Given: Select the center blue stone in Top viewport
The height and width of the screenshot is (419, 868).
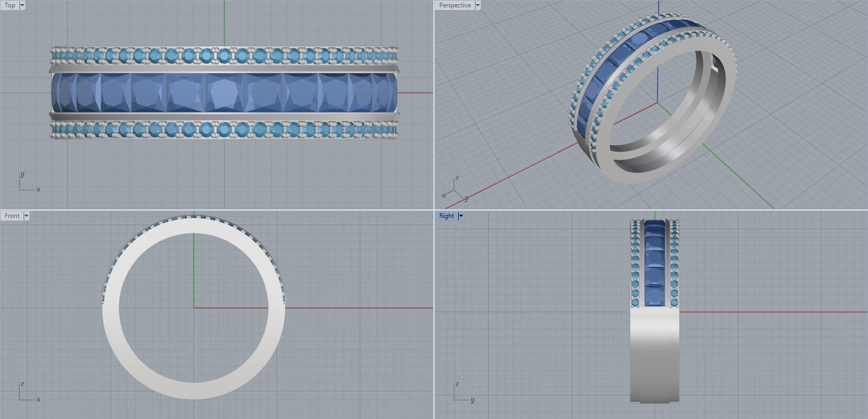Looking at the screenshot, I should [225, 93].
